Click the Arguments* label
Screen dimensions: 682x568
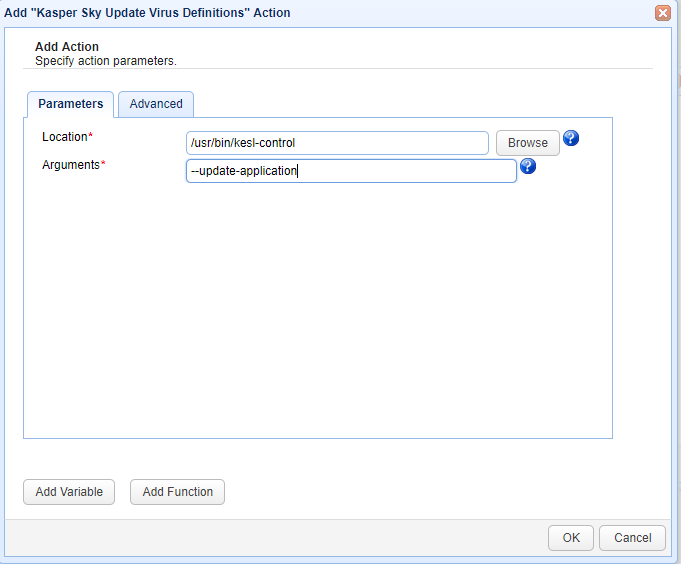coord(74,165)
